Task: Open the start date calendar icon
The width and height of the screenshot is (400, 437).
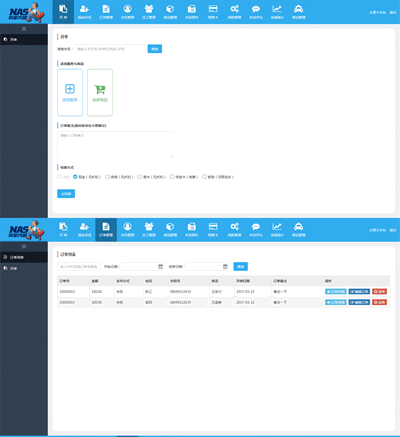Action: [160, 266]
